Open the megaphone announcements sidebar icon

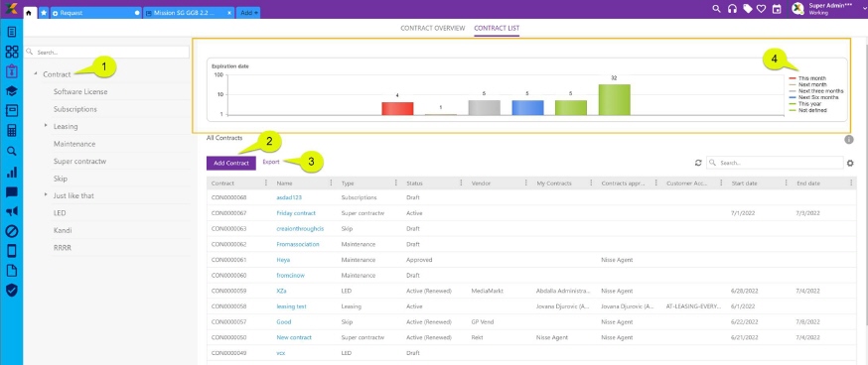(12, 211)
